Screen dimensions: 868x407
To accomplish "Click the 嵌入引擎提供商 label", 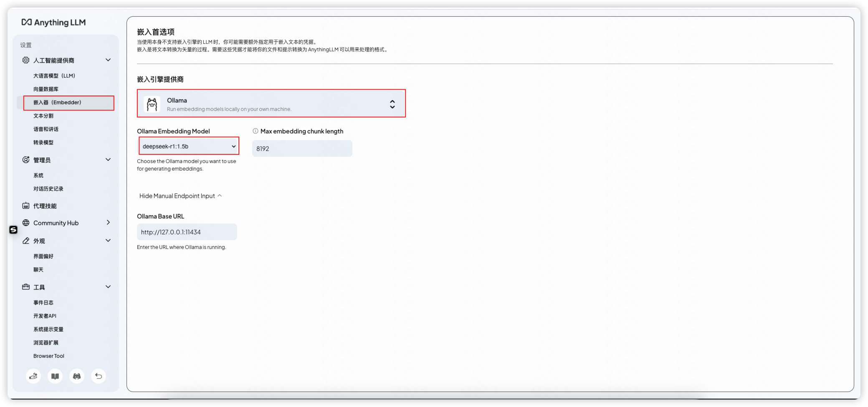I will 160,79.
